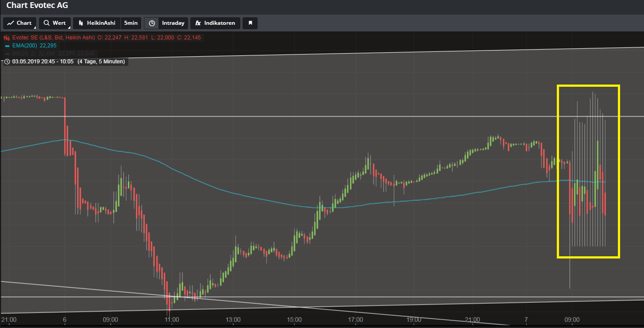The height and width of the screenshot is (328, 644).
Task: Click the candle icon on HeikinAshi button
Action: pyautogui.click(x=81, y=23)
